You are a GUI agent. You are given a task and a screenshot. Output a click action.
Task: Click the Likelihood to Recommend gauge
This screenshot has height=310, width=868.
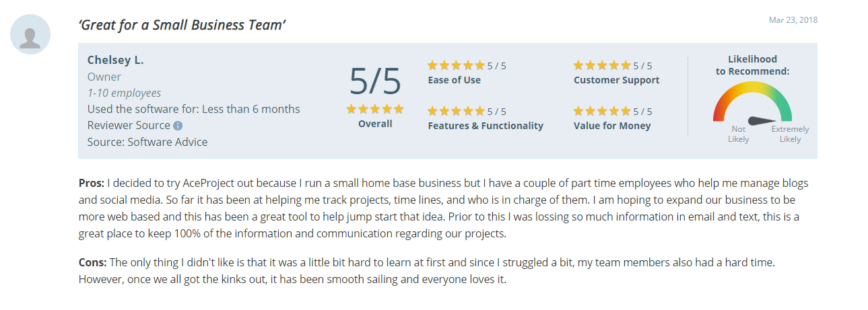click(752, 104)
